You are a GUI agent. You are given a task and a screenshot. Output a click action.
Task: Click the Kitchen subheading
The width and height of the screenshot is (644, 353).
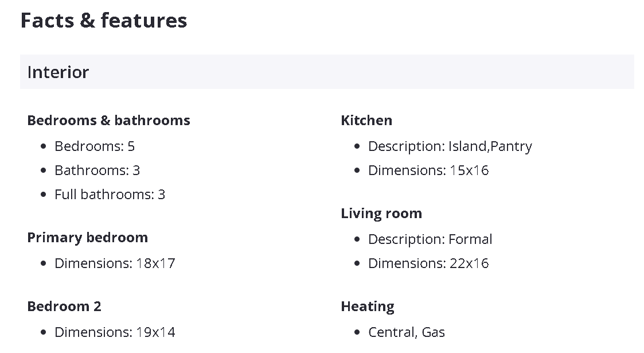pos(366,121)
